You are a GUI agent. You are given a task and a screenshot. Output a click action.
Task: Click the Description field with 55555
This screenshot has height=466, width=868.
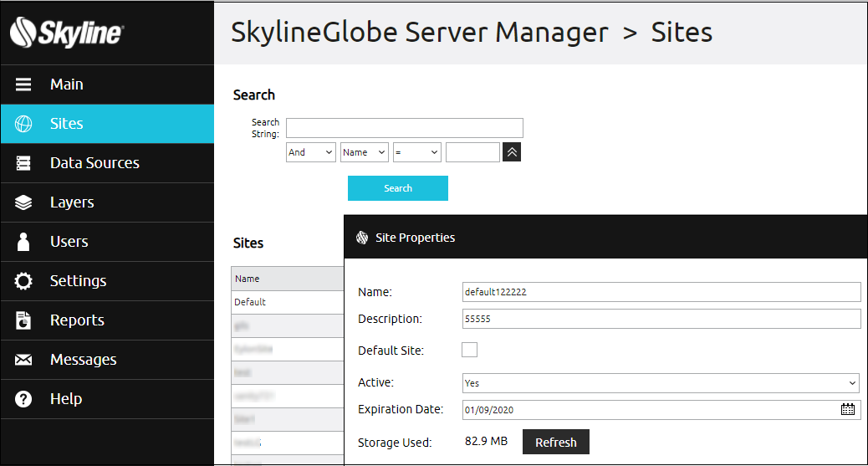pos(661,319)
